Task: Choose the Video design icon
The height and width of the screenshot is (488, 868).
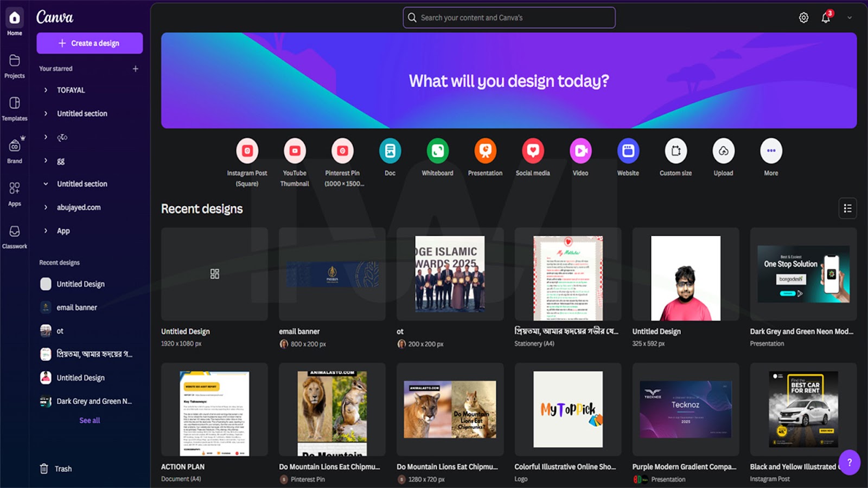Action: tap(580, 151)
